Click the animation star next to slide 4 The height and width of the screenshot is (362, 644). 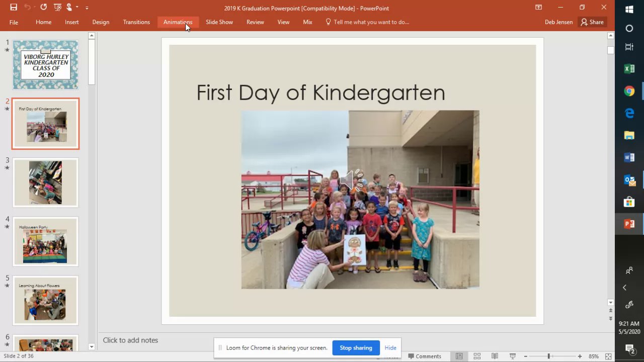[7, 226]
